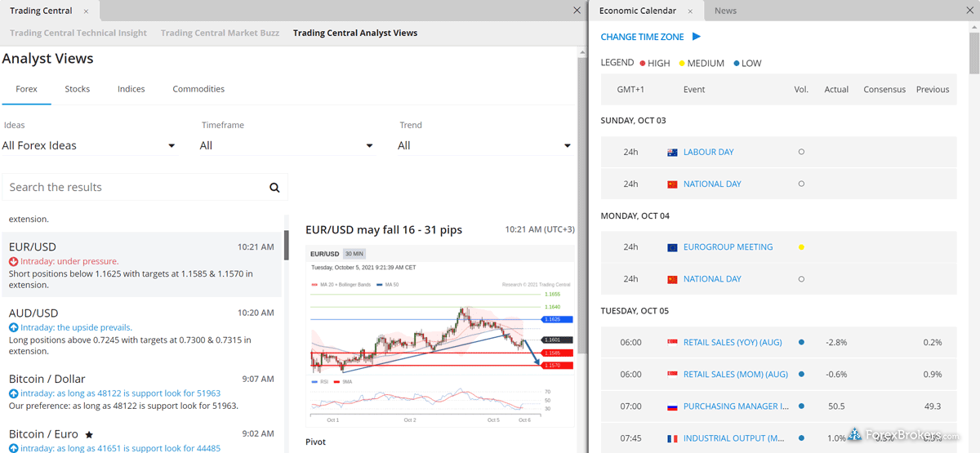Select Trading Central Analyst Views tab

355,33
